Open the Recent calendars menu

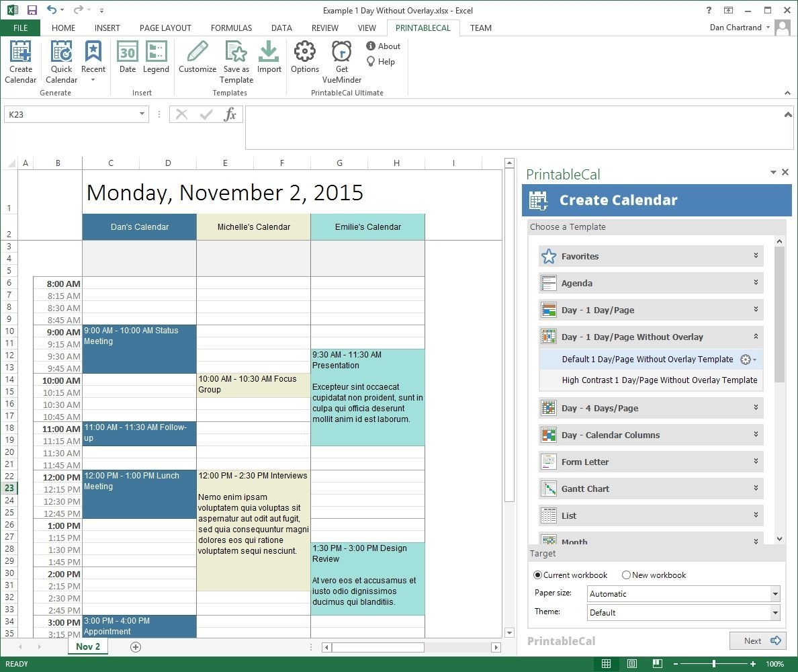pos(93,62)
